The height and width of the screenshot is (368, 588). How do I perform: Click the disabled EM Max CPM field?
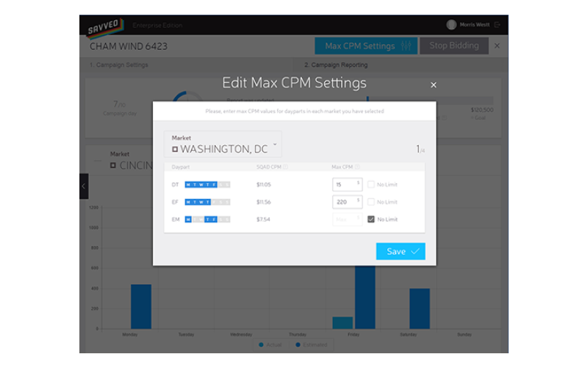(347, 219)
